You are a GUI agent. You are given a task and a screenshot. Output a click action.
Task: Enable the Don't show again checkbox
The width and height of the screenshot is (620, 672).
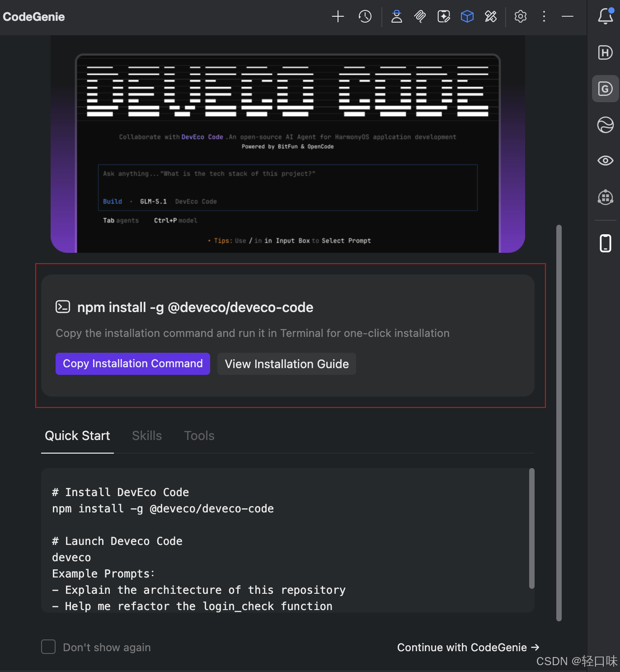pyautogui.click(x=48, y=647)
